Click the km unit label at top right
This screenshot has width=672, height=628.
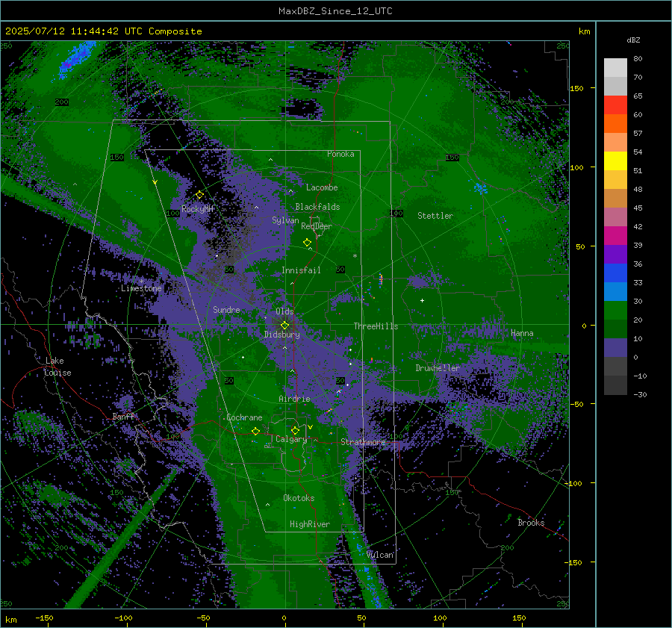tap(585, 31)
